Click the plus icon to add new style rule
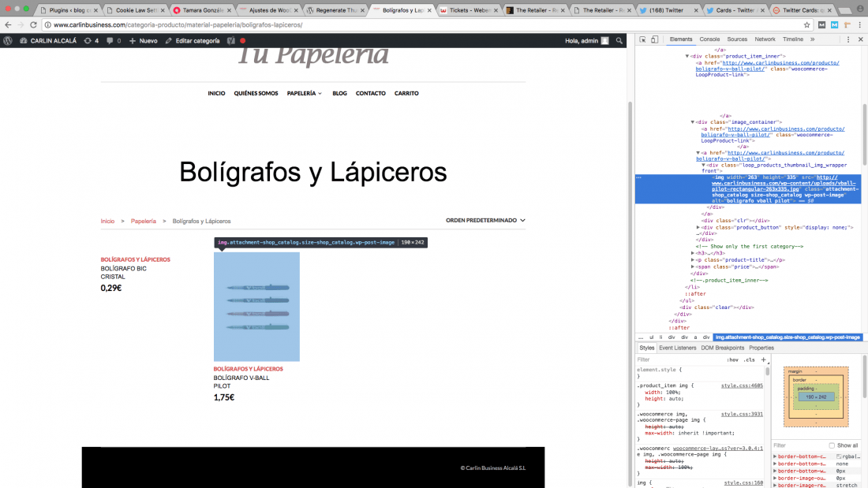The height and width of the screenshot is (488, 868). click(763, 359)
